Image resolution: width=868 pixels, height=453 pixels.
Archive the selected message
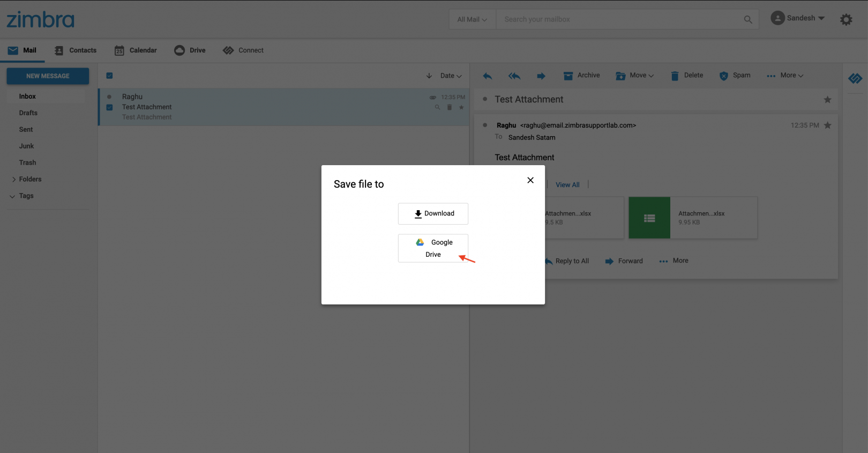click(x=582, y=76)
